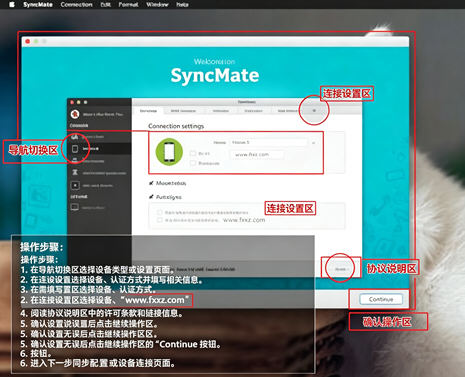
Task: Open the Window menu
Action: tap(157, 5)
